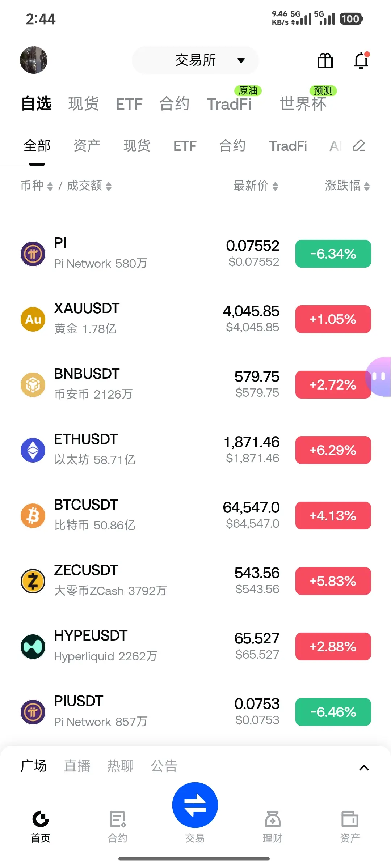Open the BTCUSDT pair row
This screenshot has height=868, width=391.
pyautogui.click(x=195, y=515)
